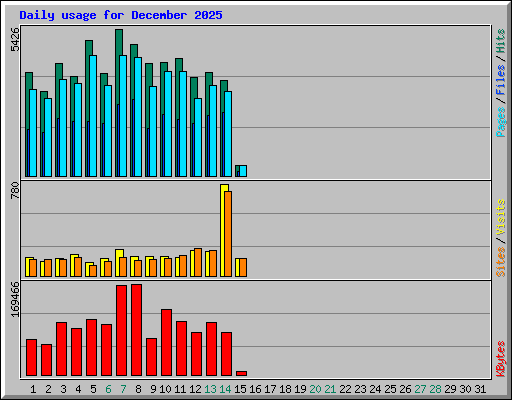Image resolution: width=512 pixels, height=400 pixels.
Task: Click day label 28 on x-axis
Action: click(435, 389)
